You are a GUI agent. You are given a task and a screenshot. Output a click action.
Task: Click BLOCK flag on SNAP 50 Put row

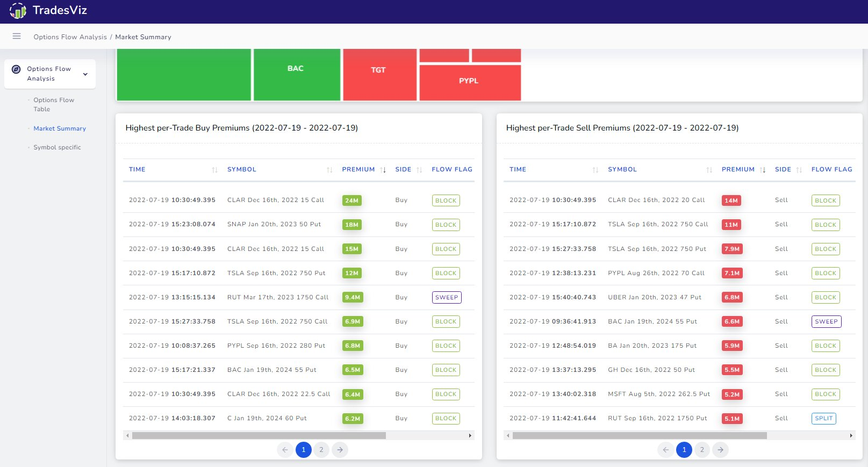pyautogui.click(x=446, y=225)
